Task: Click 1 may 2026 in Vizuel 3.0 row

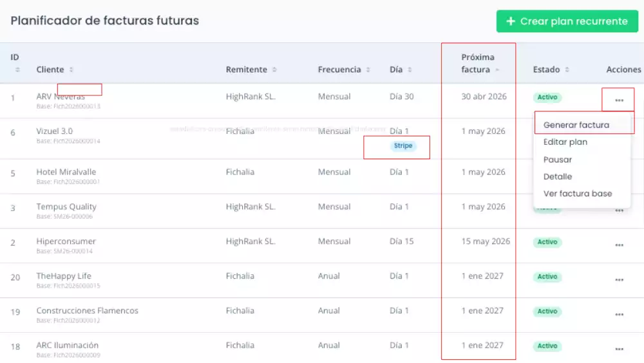Action: click(483, 131)
